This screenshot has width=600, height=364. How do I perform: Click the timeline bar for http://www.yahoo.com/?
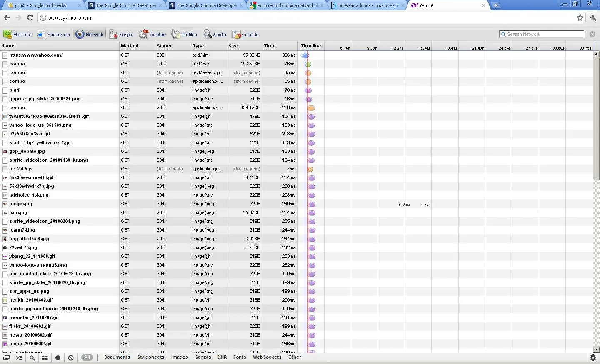click(305, 55)
